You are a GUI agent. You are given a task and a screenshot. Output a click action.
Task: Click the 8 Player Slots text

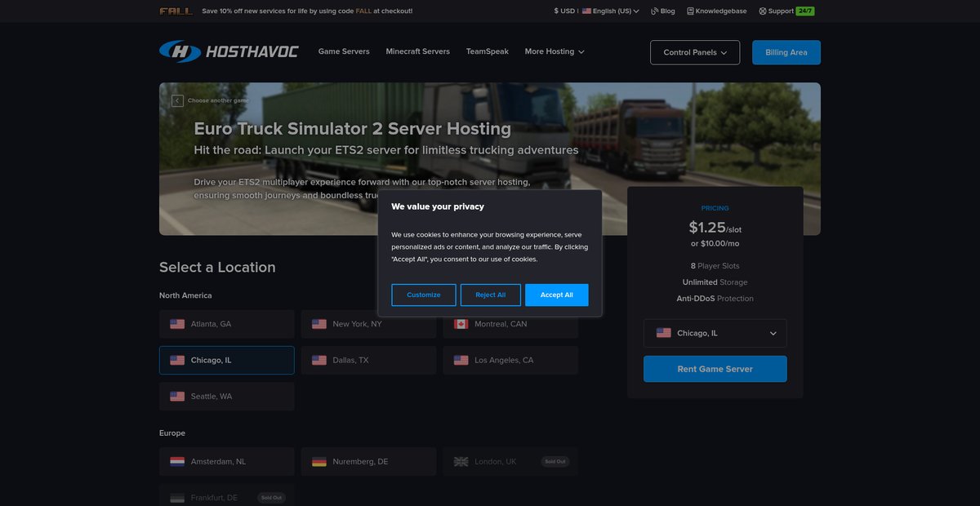715,266
